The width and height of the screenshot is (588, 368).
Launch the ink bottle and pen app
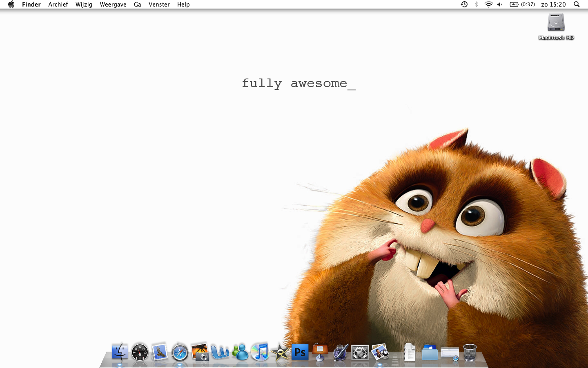[x=340, y=352]
